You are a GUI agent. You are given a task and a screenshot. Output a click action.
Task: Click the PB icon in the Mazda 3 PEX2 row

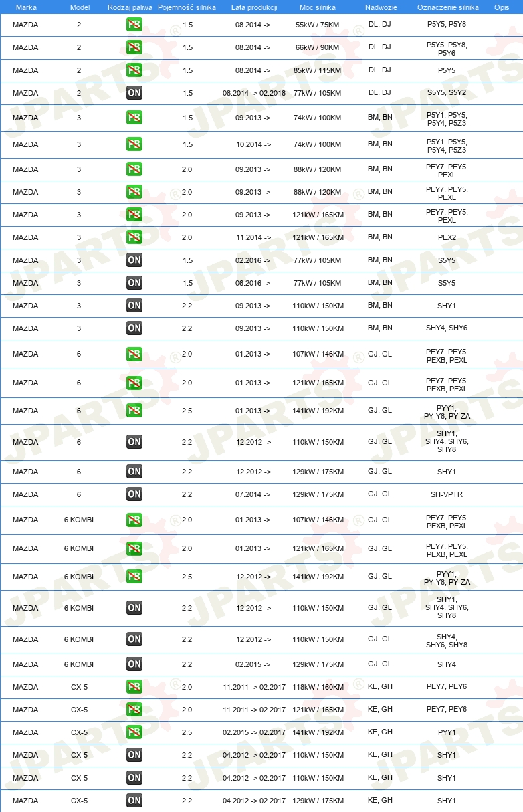134,237
